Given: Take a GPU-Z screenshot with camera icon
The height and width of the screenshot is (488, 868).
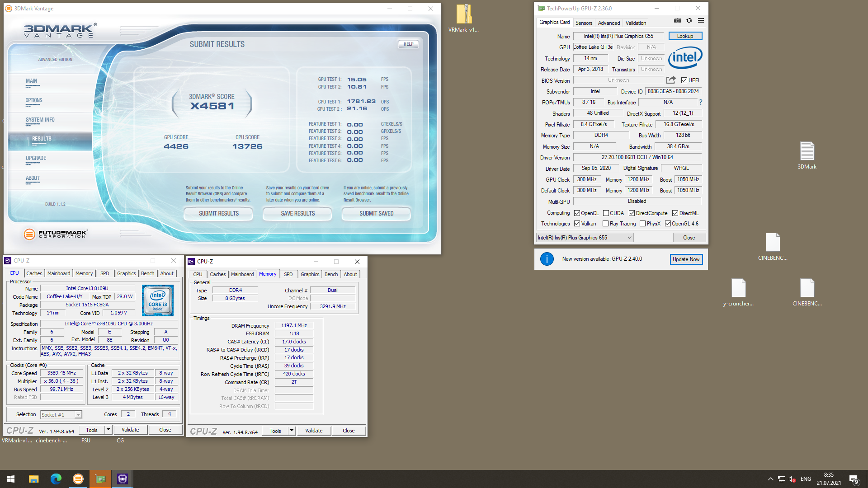Looking at the screenshot, I should [x=677, y=20].
